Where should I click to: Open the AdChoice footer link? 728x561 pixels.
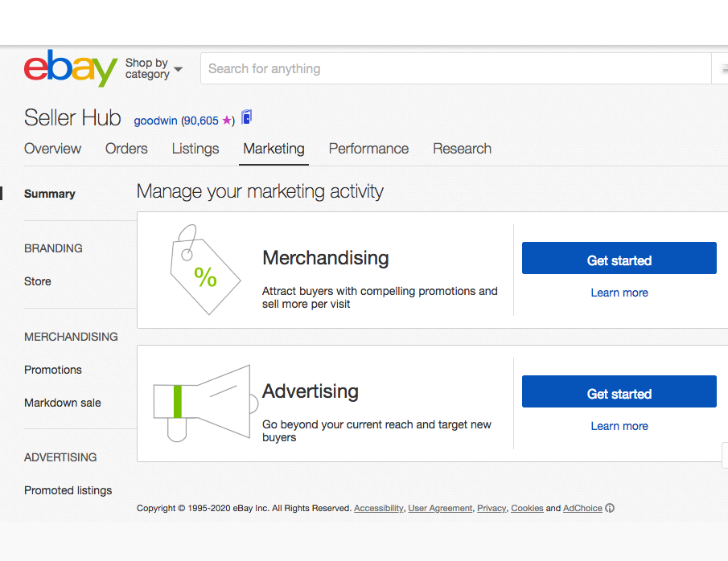tap(582, 508)
